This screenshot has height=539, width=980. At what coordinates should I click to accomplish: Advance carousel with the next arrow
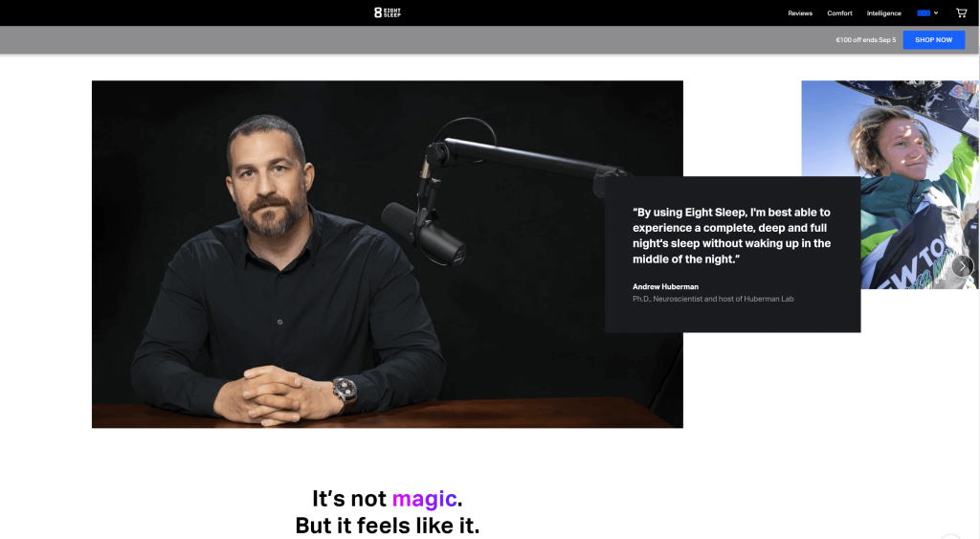click(963, 266)
